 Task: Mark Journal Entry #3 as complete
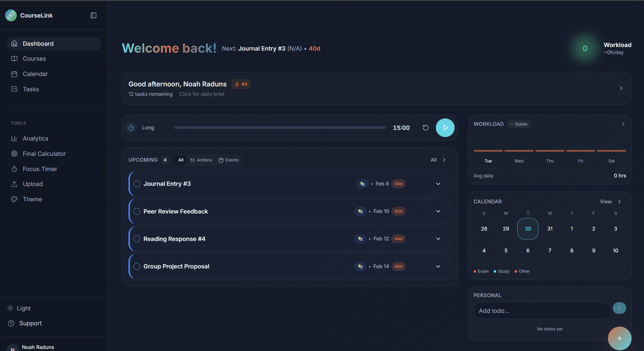[137, 184]
